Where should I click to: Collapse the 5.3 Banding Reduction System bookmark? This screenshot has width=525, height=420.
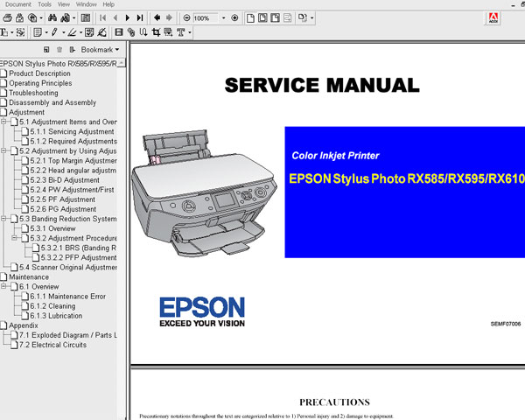pos(3,219)
